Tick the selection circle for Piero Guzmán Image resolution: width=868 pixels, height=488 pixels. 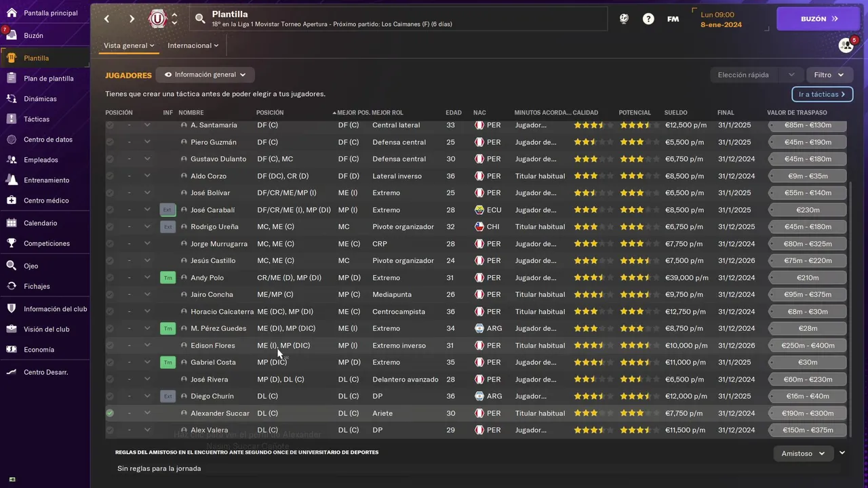pos(110,142)
